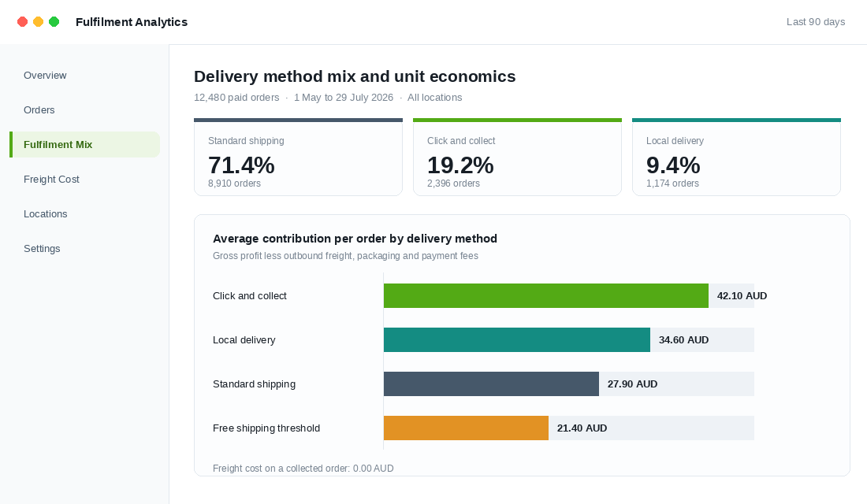867x504 pixels.
Task: Click the 12,480 paid orders text
Action: click(x=236, y=98)
